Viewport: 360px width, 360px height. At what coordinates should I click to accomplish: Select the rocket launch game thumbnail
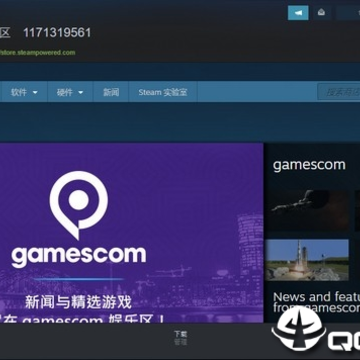(x=307, y=260)
